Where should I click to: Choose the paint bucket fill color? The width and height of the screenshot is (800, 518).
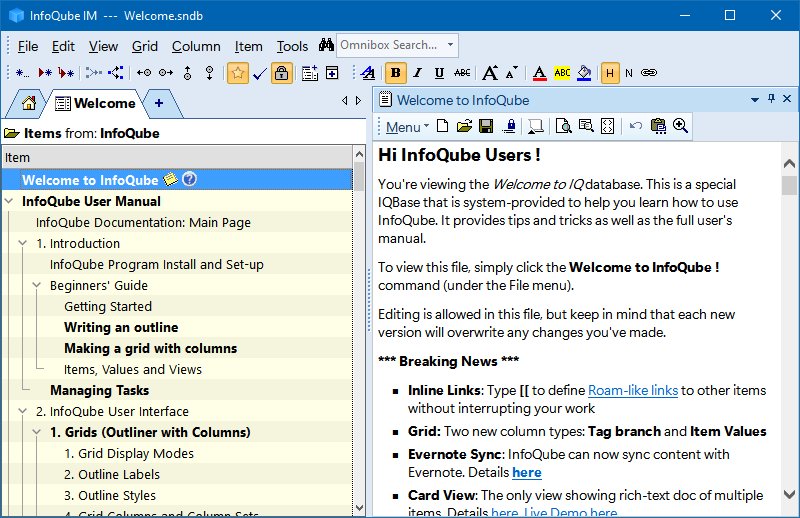(584, 73)
